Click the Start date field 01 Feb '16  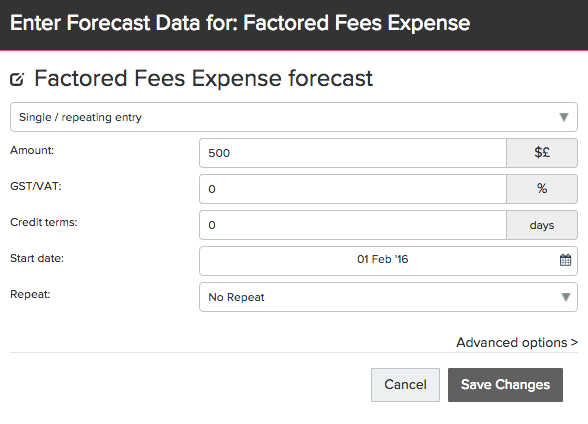click(x=388, y=261)
